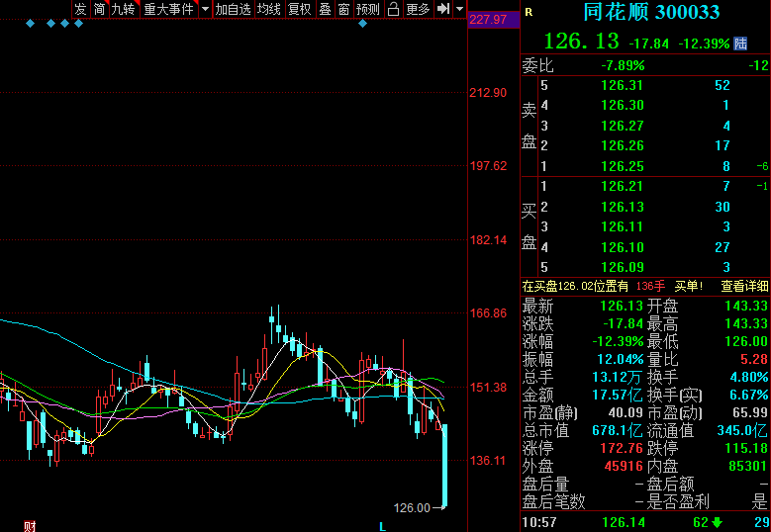Select sell level 3 price 126.27

622,126
